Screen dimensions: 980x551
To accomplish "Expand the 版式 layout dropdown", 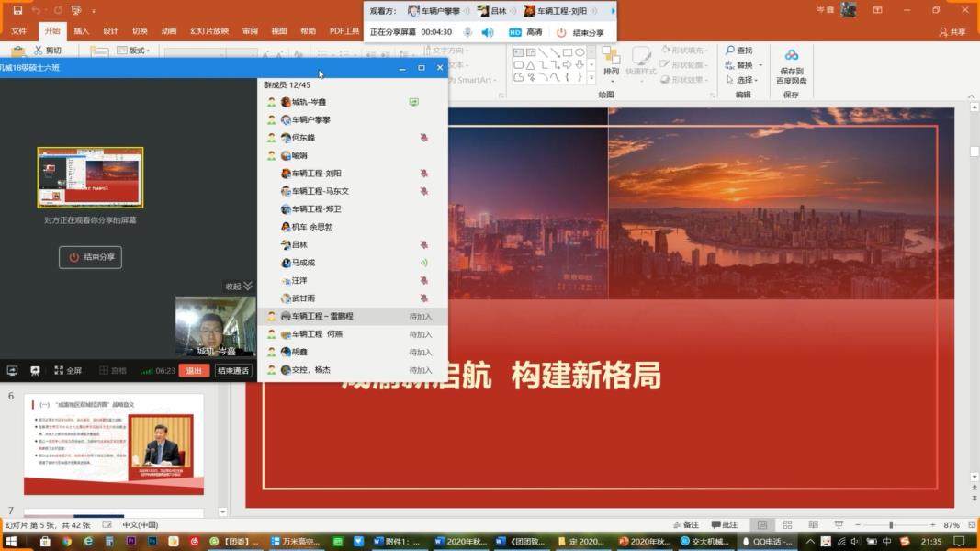I will click(134, 50).
